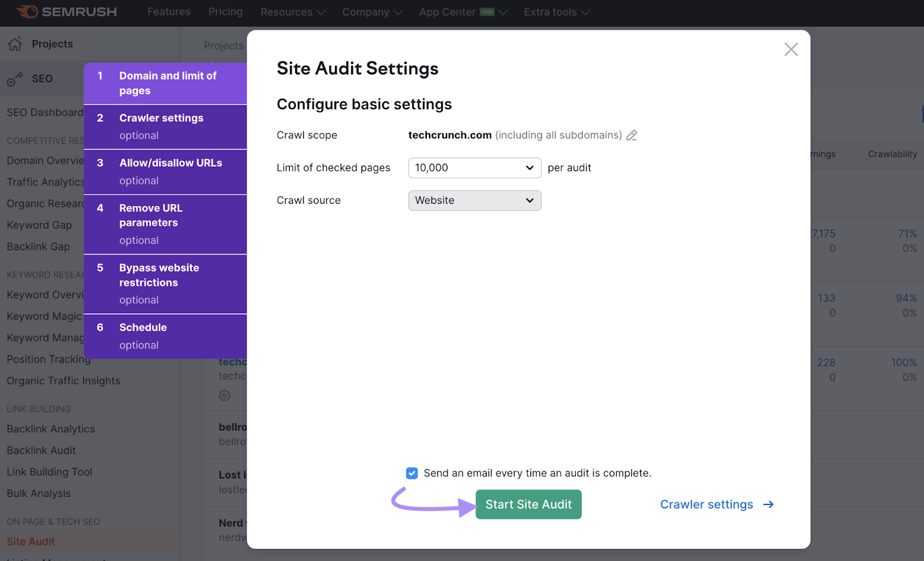Select Position Tracking in sidebar
Viewport: 924px width, 561px height.
(x=48, y=358)
